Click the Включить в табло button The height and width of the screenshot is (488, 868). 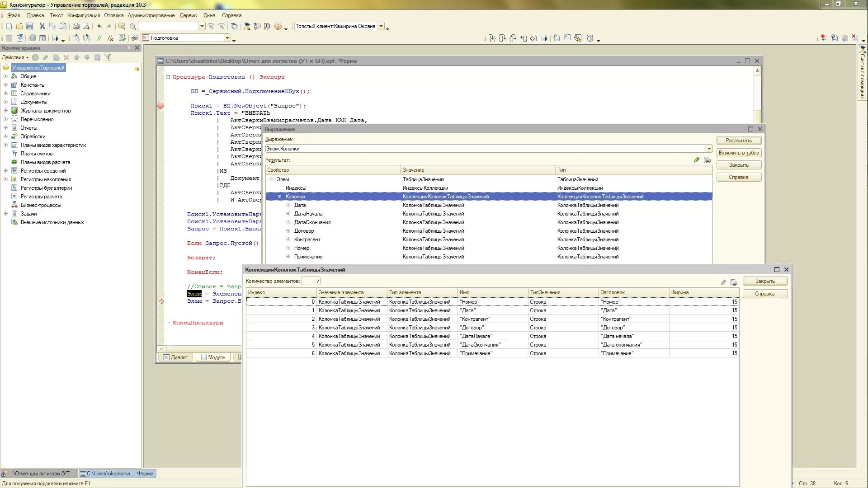coord(739,153)
